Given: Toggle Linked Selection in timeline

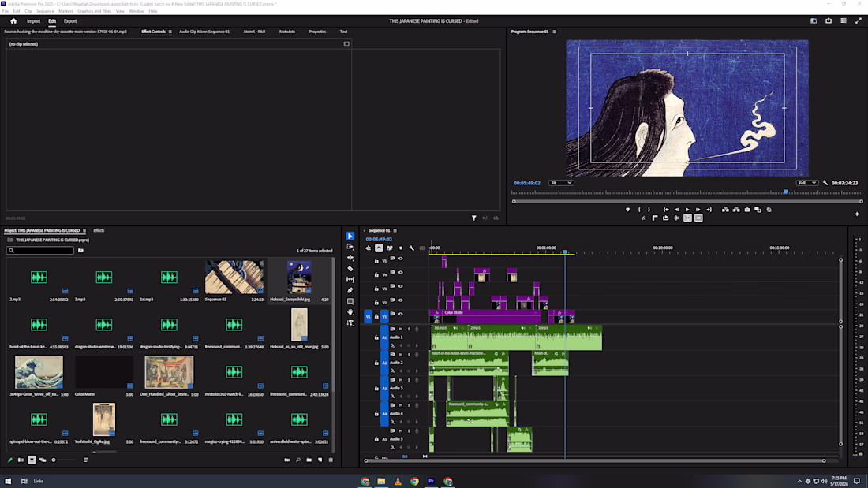Looking at the screenshot, I should [390, 248].
